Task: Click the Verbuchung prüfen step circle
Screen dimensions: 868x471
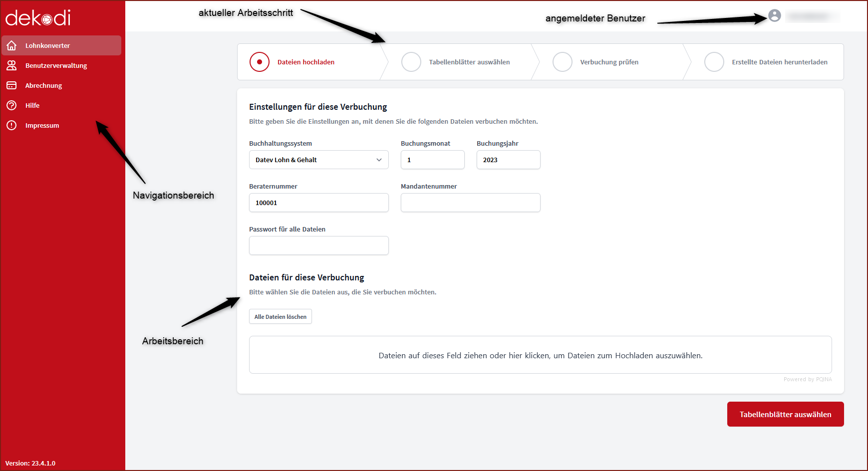Action: 563,62
